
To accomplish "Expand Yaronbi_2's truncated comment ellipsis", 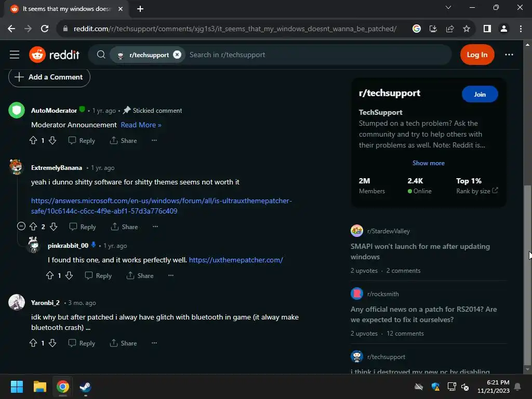I will (88, 328).
